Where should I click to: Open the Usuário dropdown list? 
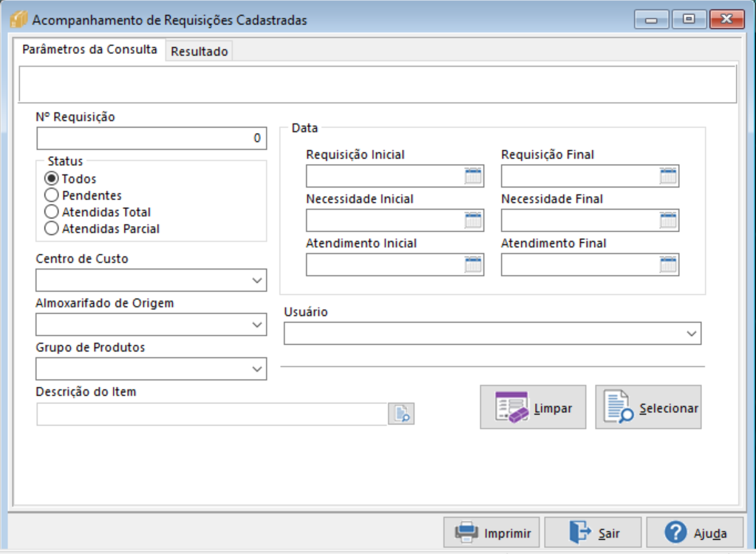(x=692, y=333)
